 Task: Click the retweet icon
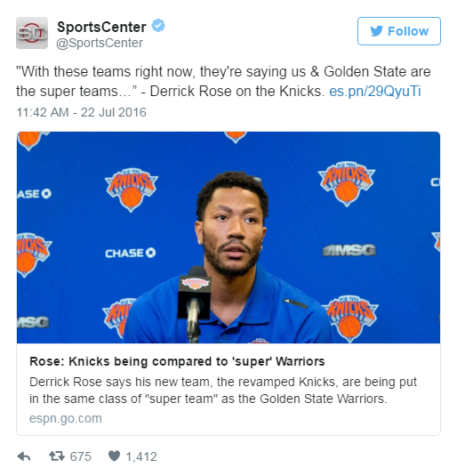click(x=57, y=456)
